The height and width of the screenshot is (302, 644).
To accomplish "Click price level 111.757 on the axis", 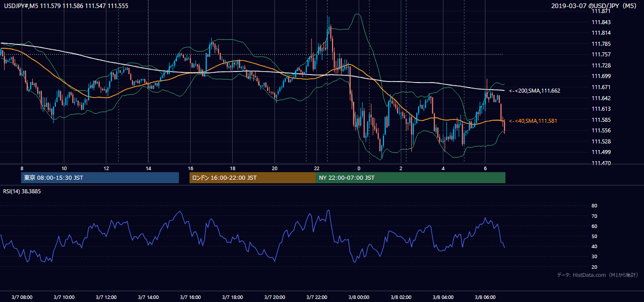I will coord(601,54).
